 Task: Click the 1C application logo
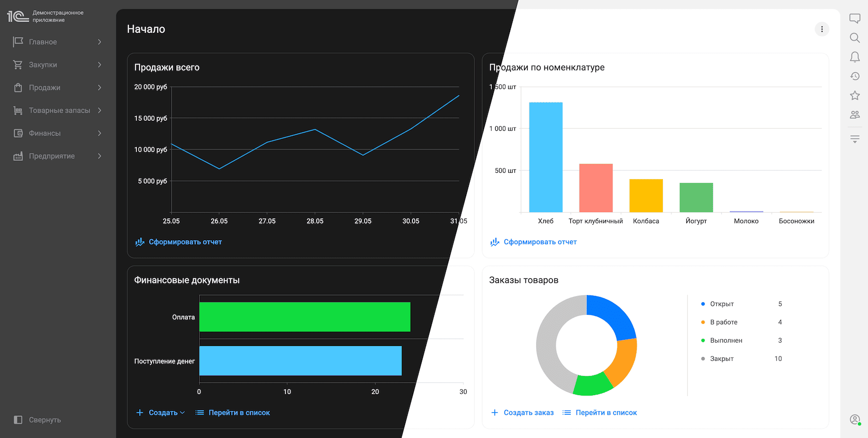click(18, 16)
